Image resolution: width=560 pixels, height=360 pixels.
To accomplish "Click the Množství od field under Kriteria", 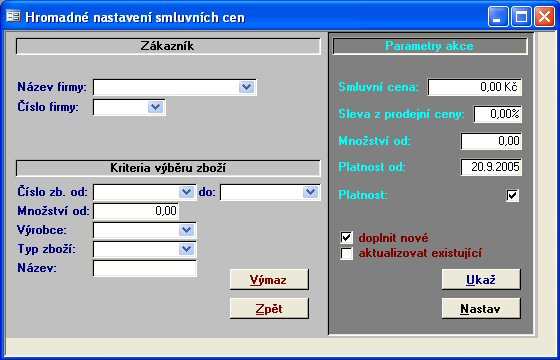I will [136, 211].
